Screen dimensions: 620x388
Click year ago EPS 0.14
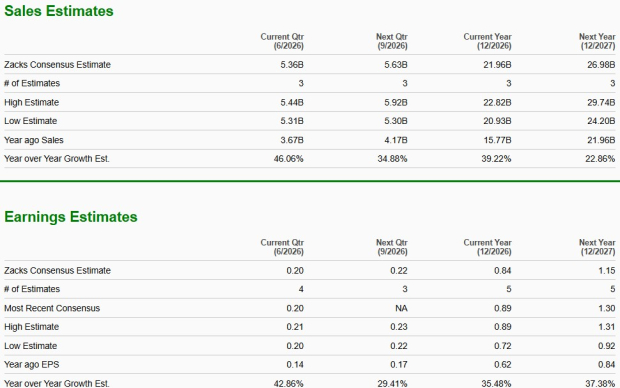tap(295, 364)
